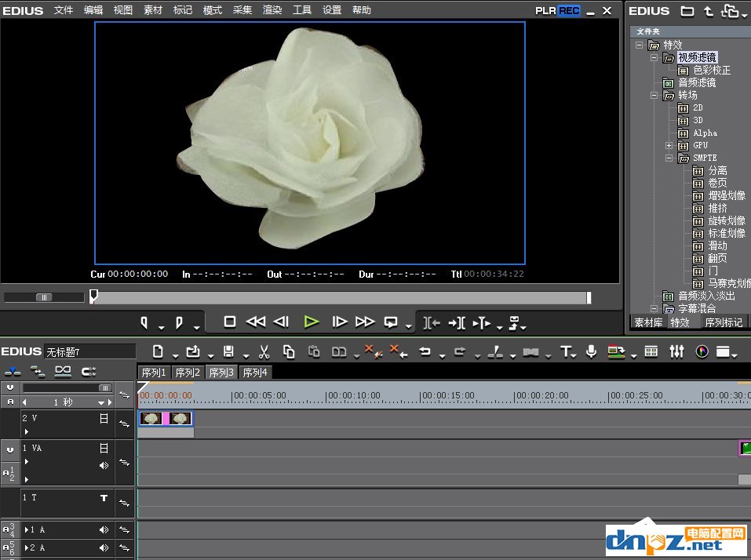Image resolution: width=751 pixels, height=560 pixels.
Task: Toggle the 2 V track video lock icon
Action: (x=104, y=418)
